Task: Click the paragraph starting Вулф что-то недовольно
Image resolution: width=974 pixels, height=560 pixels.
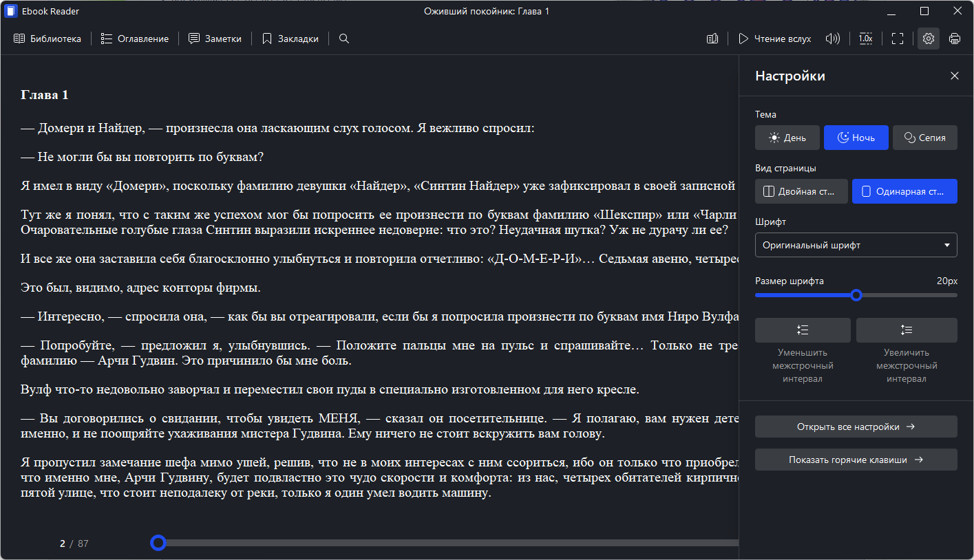Action: [x=330, y=390]
